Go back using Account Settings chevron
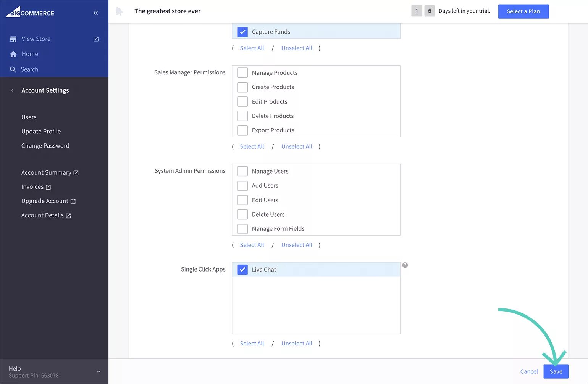The height and width of the screenshot is (384, 588). click(12, 90)
